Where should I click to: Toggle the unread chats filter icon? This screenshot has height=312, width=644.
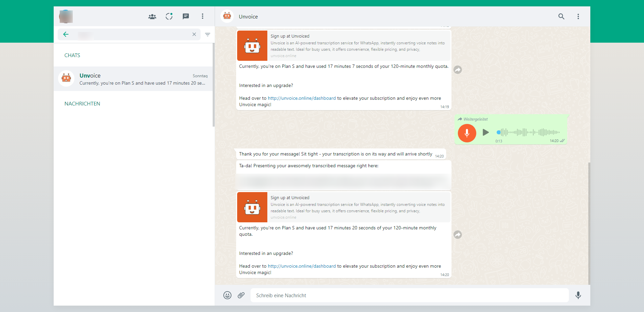(208, 35)
